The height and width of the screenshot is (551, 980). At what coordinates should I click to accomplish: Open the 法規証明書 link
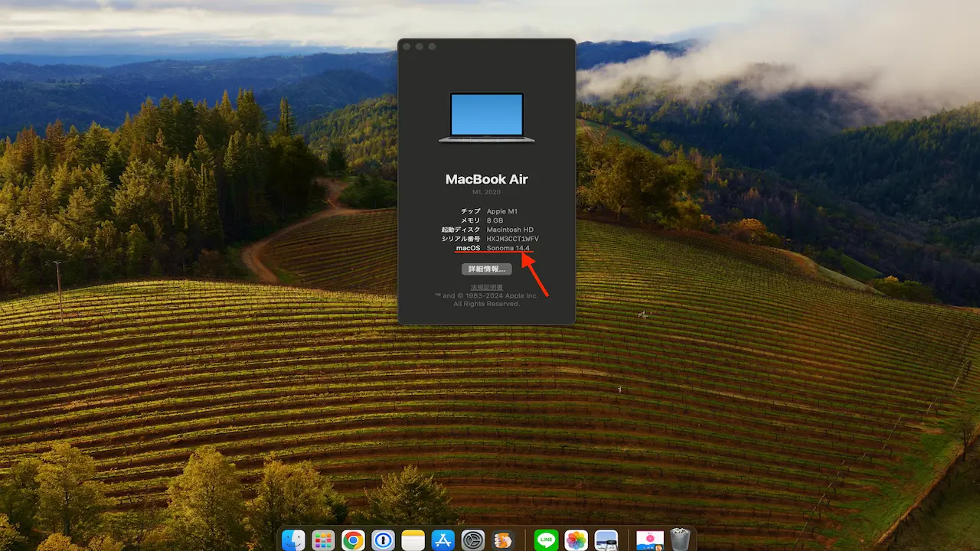click(486, 287)
